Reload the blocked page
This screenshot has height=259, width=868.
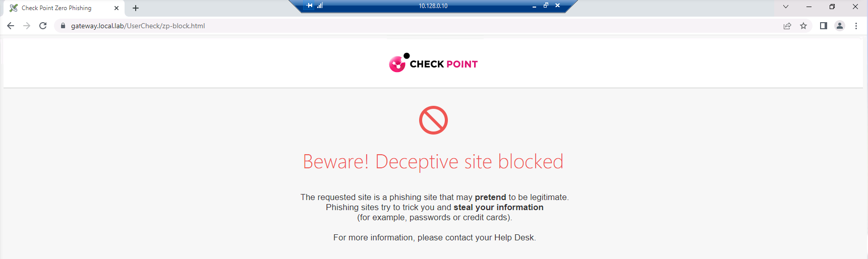43,26
